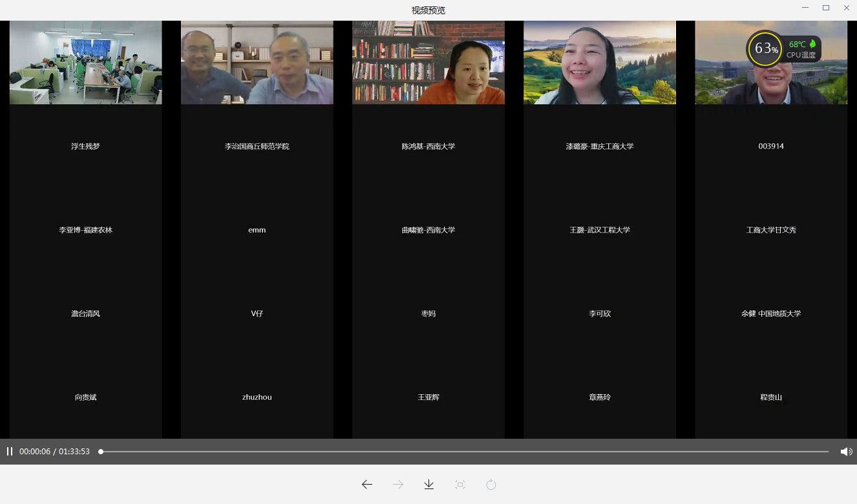Screen dimensions: 857x504
Task: Click the video feed with two men
Action: click(257, 63)
